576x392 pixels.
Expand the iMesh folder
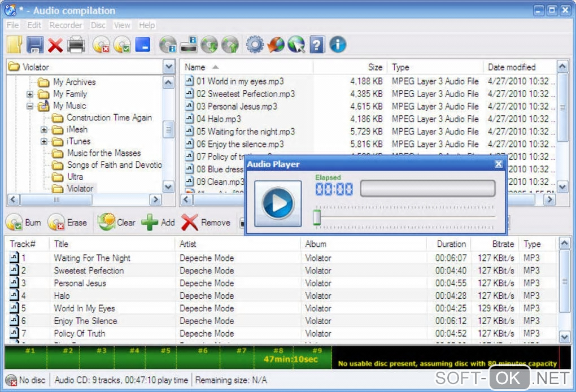(x=43, y=130)
